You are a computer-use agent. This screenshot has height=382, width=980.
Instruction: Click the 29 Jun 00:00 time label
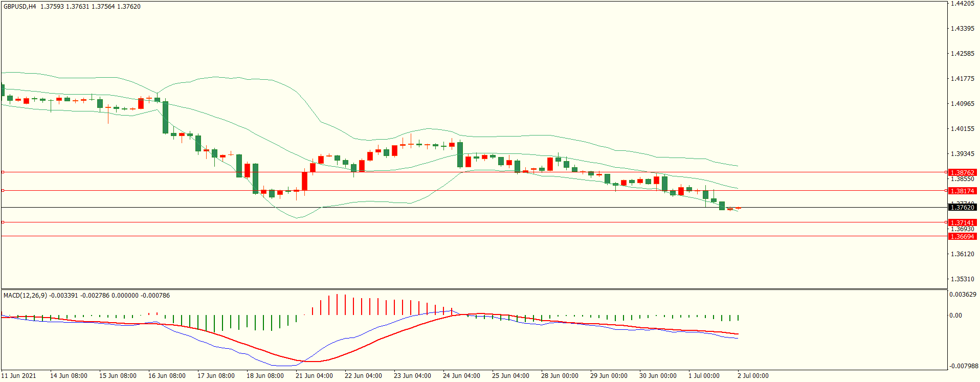pos(609,376)
